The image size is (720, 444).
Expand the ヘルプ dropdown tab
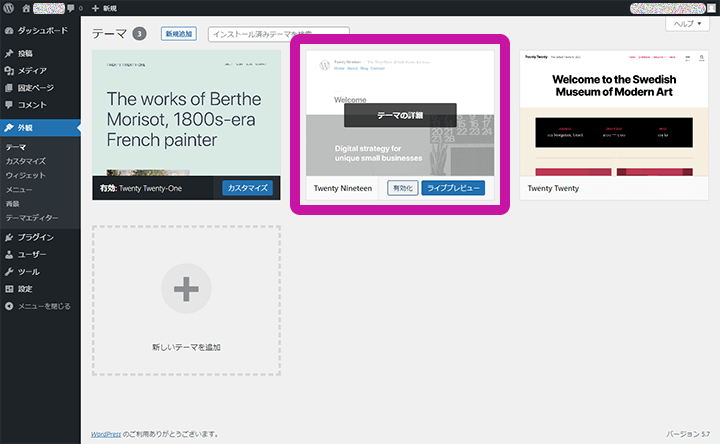pos(690,24)
